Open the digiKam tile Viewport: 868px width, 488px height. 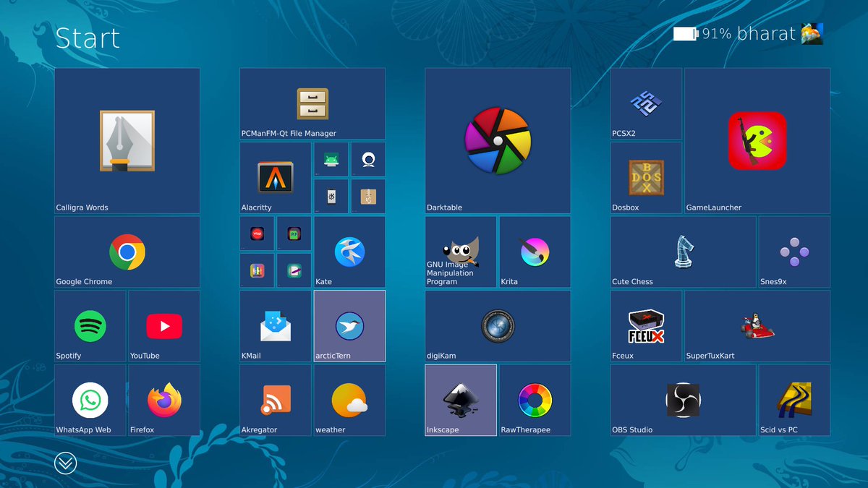498,326
